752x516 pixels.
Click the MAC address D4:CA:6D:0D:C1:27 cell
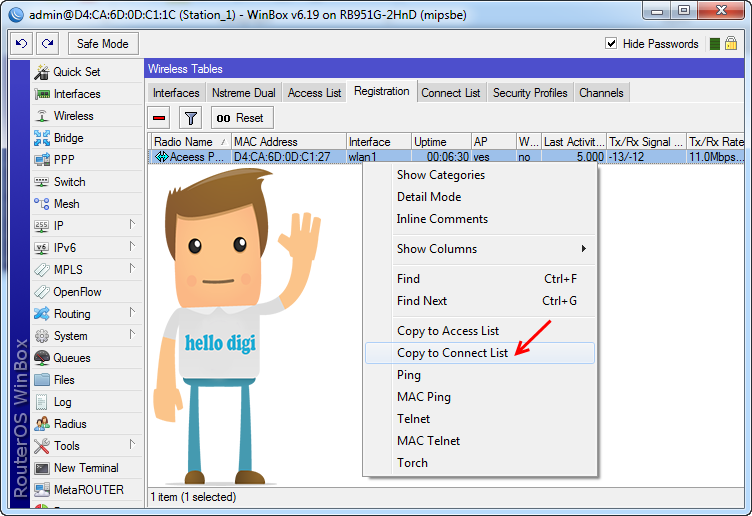coord(289,157)
